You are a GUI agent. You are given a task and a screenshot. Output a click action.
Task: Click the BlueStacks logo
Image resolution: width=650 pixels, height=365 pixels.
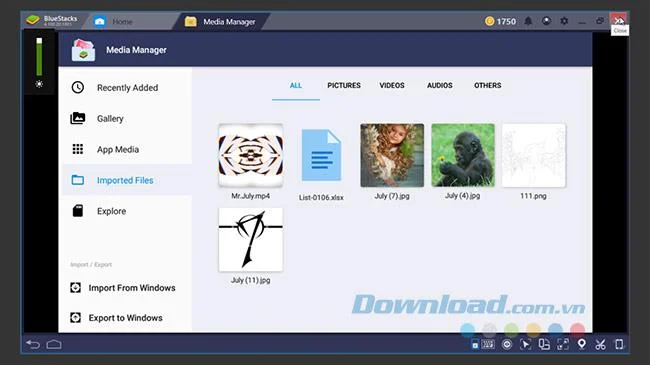tap(32, 20)
